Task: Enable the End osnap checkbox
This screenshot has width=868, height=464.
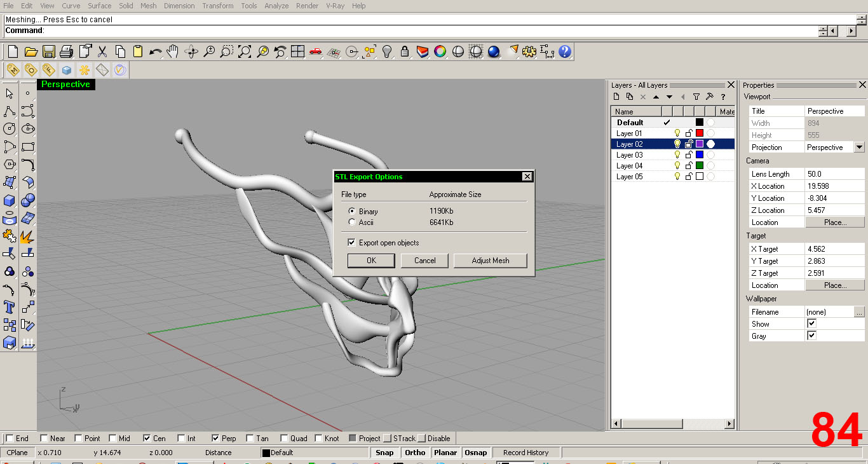Action: [10, 438]
